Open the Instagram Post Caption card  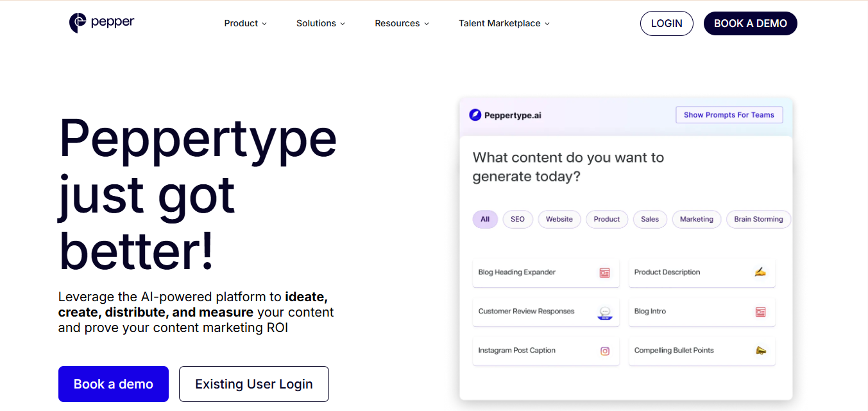[x=546, y=351]
